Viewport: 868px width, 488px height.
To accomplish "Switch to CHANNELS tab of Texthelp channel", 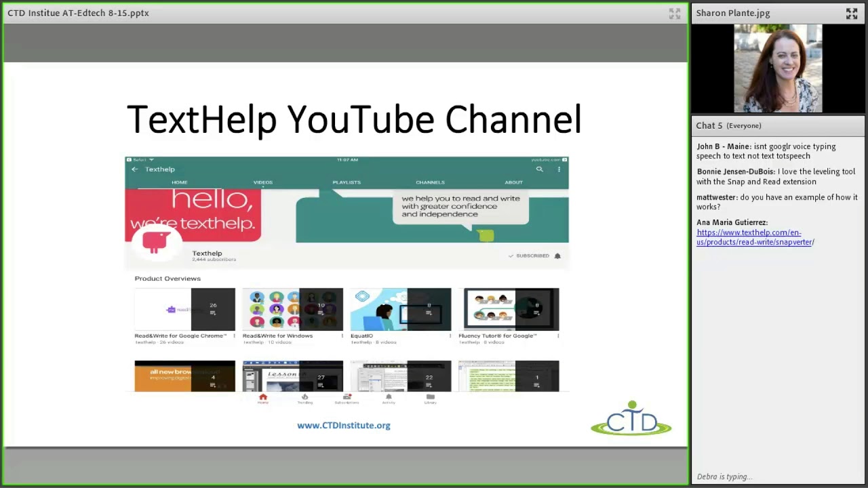I will [430, 182].
